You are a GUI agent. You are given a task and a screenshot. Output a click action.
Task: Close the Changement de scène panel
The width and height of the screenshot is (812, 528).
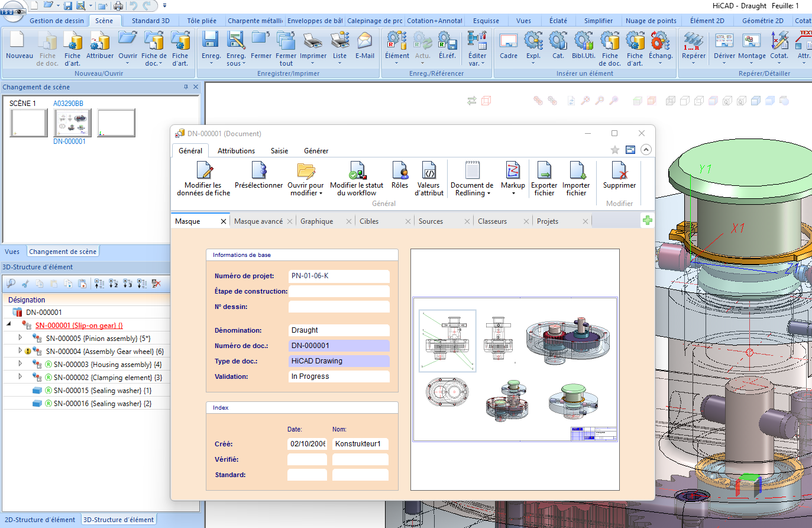[x=196, y=87]
